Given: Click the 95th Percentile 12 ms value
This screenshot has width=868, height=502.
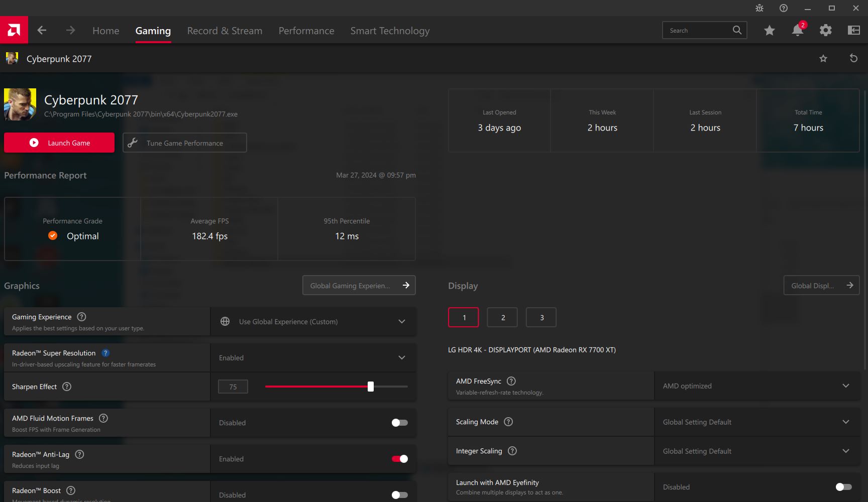Looking at the screenshot, I should 347,236.
